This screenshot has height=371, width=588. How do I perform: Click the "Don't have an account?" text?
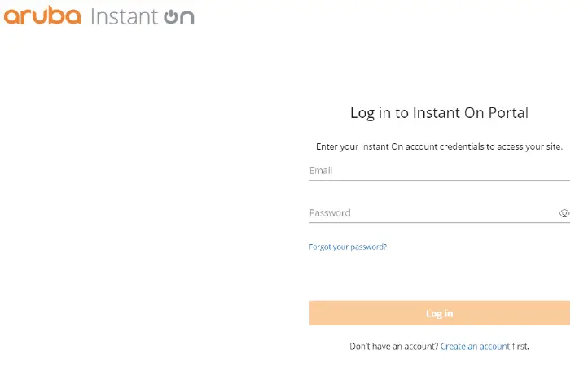(393, 347)
